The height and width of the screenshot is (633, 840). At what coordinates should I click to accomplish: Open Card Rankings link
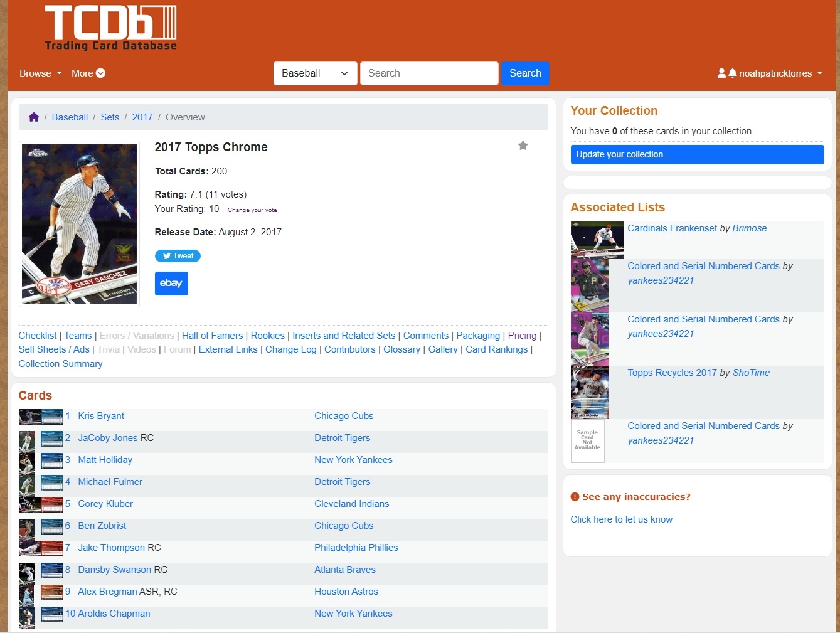point(497,349)
